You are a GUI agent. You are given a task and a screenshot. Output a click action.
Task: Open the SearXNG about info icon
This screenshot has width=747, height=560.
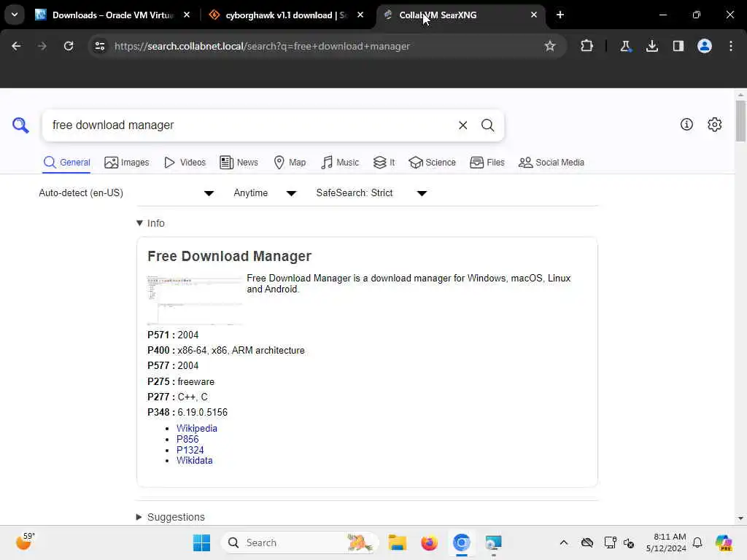click(x=686, y=124)
